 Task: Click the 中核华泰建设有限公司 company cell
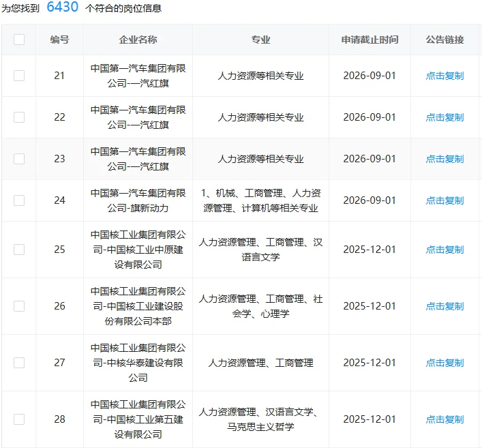pos(138,363)
